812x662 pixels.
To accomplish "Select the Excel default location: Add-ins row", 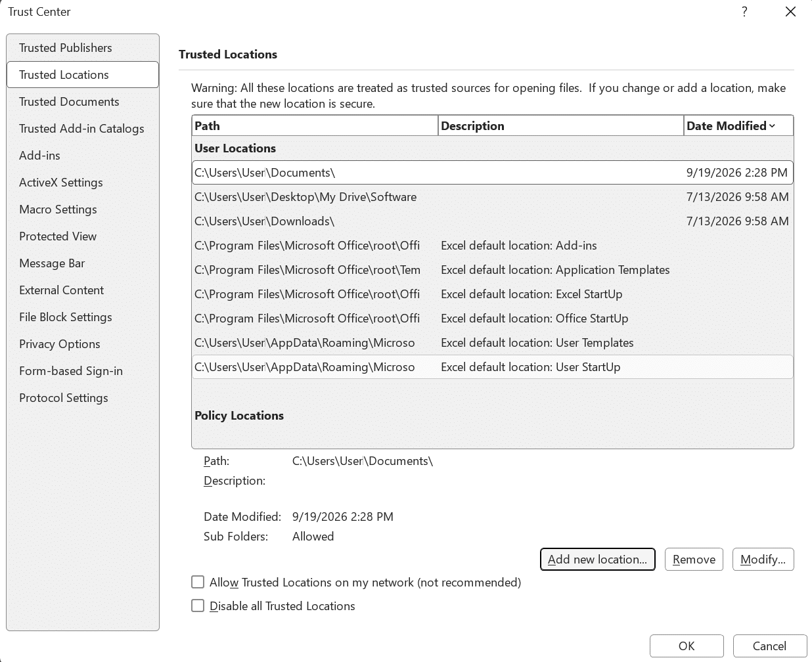I will pos(493,246).
